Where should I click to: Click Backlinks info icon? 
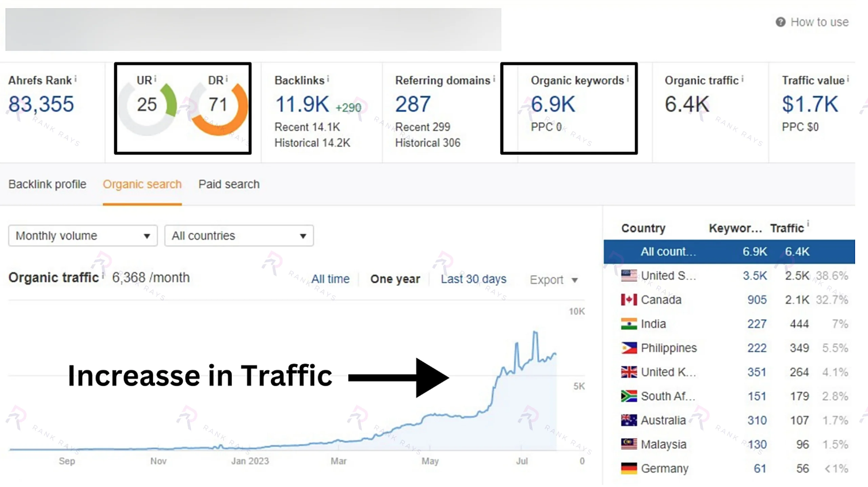[x=328, y=79]
